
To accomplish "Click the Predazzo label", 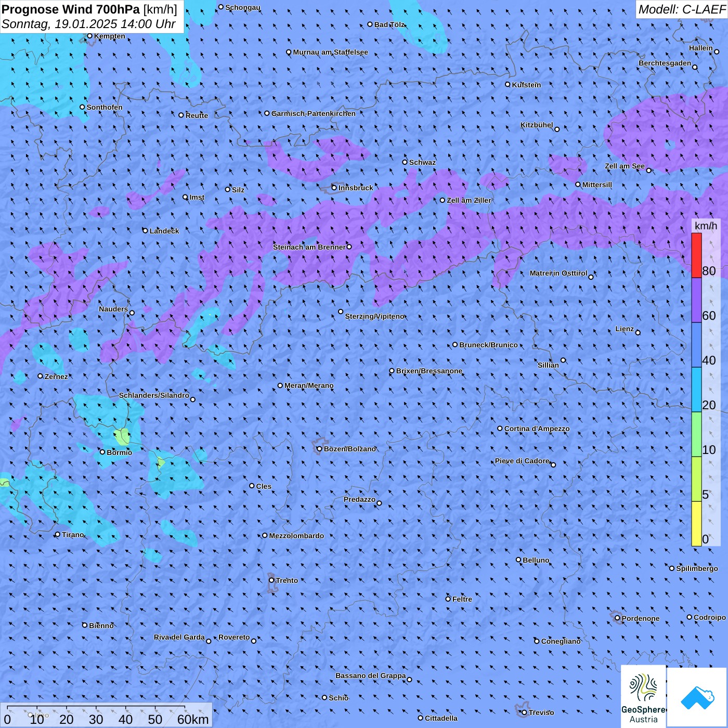I will click(359, 499).
